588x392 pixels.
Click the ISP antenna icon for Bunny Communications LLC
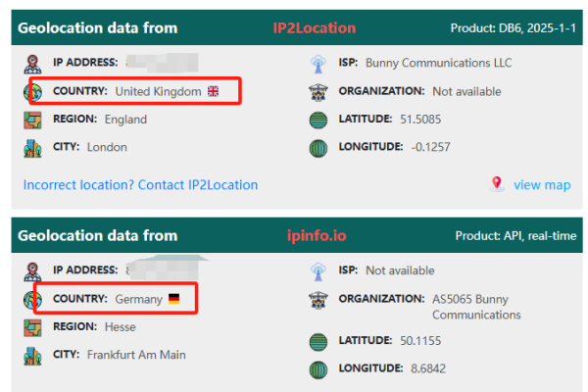coord(318,65)
